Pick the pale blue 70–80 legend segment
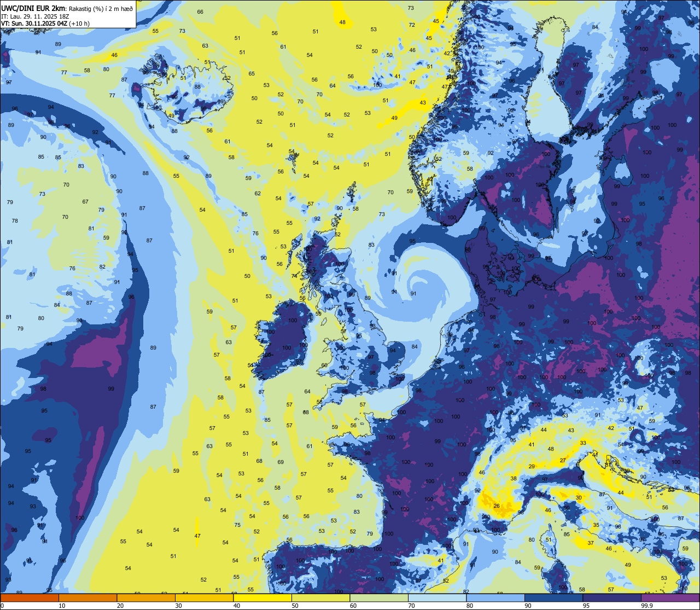700x610 pixels. (x=437, y=597)
